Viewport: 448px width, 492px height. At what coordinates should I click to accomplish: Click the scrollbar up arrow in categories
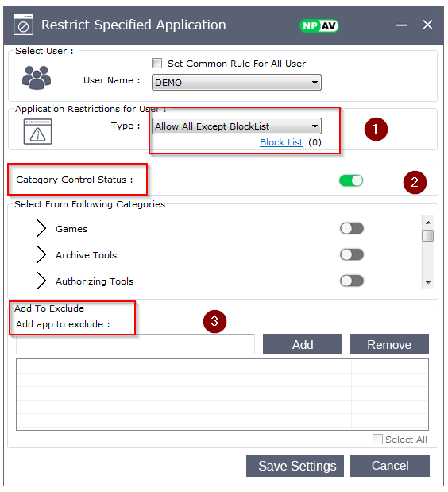coord(428,223)
